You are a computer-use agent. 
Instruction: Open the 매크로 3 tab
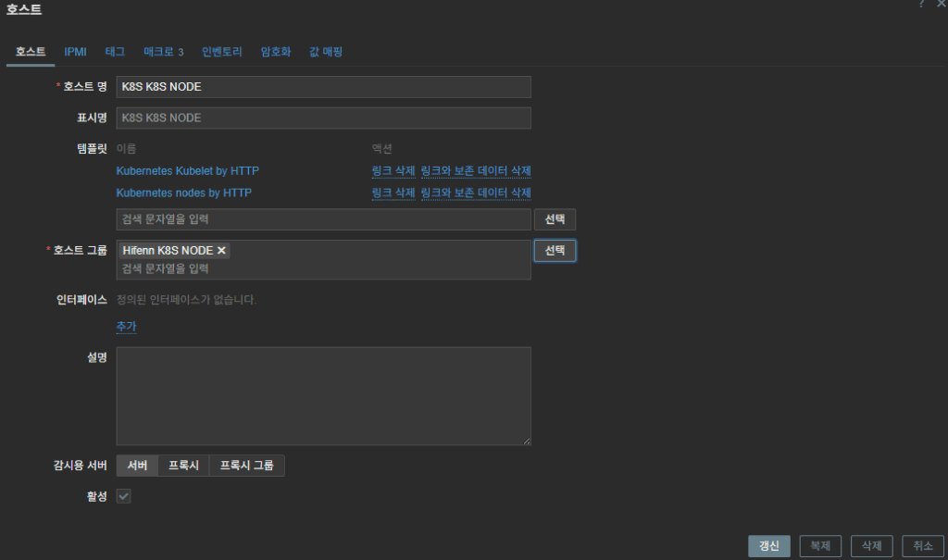163,52
